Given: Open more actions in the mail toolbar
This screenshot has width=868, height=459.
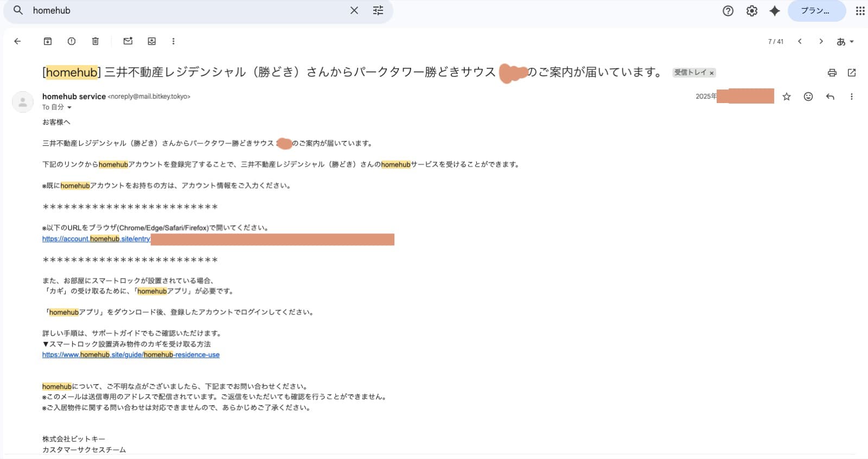Looking at the screenshot, I should point(174,41).
